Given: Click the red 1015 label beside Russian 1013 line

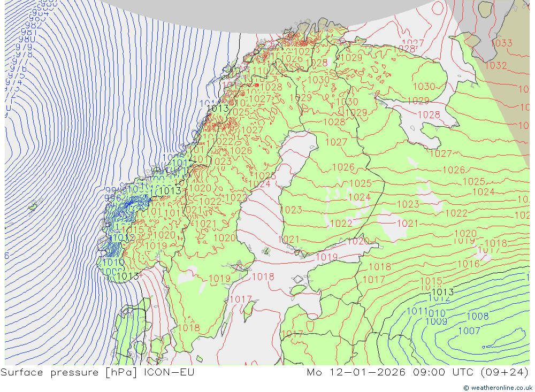Looking at the screenshot, I should click(431, 281).
